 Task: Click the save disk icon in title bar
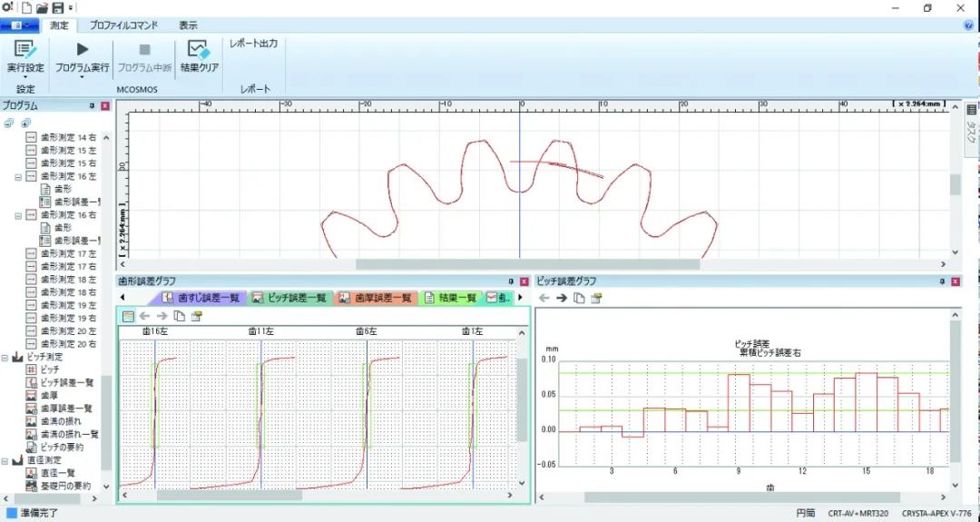(57, 7)
